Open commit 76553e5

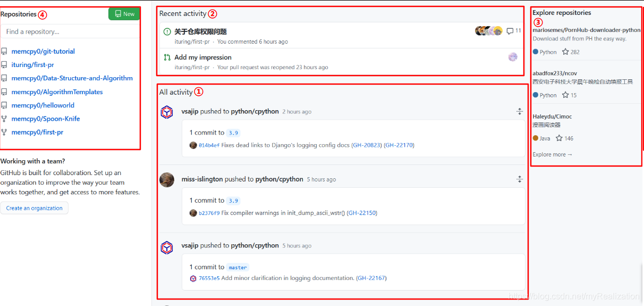click(x=209, y=278)
